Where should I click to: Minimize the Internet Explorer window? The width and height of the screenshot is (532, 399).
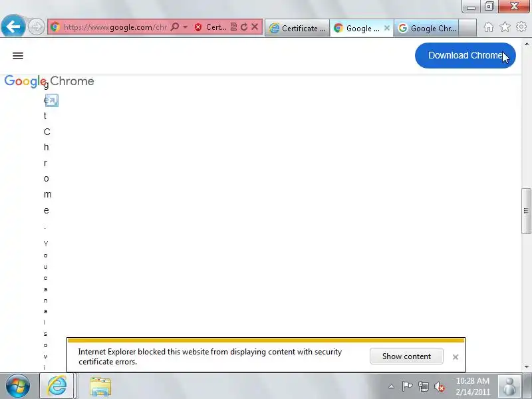(471, 7)
